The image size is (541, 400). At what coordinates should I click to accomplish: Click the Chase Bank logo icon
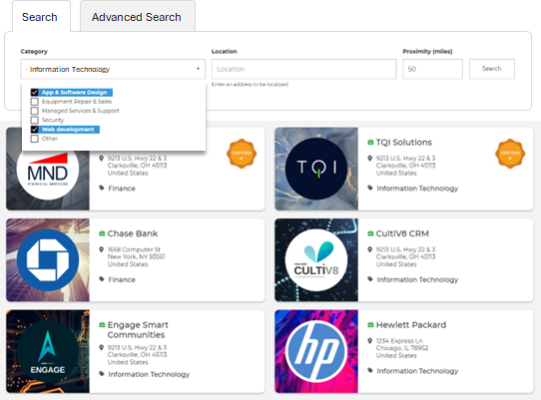(48, 260)
